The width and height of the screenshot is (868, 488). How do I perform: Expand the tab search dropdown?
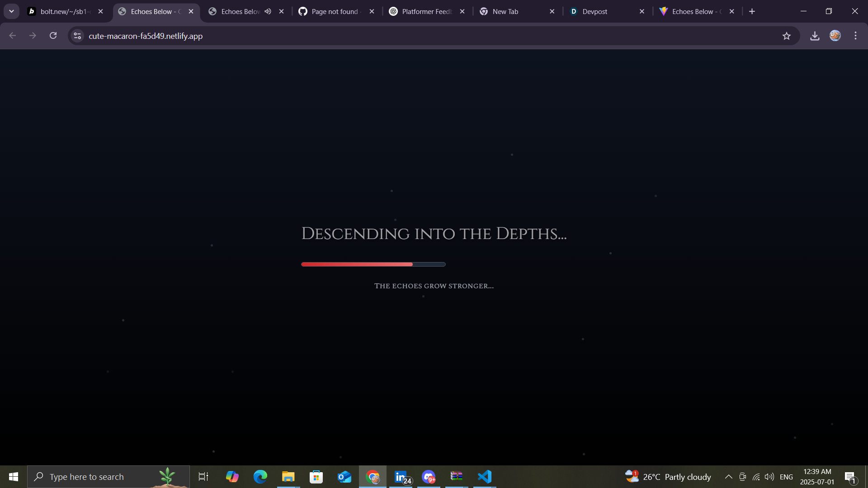click(x=11, y=11)
